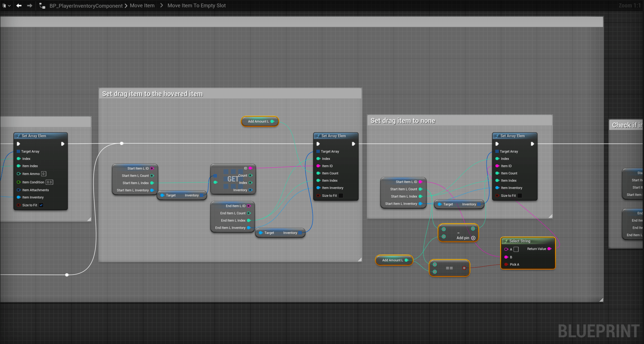Click the End Item L Count pin
Image resolution: width=644 pixels, height=344 pixels.
coord(249,213)
